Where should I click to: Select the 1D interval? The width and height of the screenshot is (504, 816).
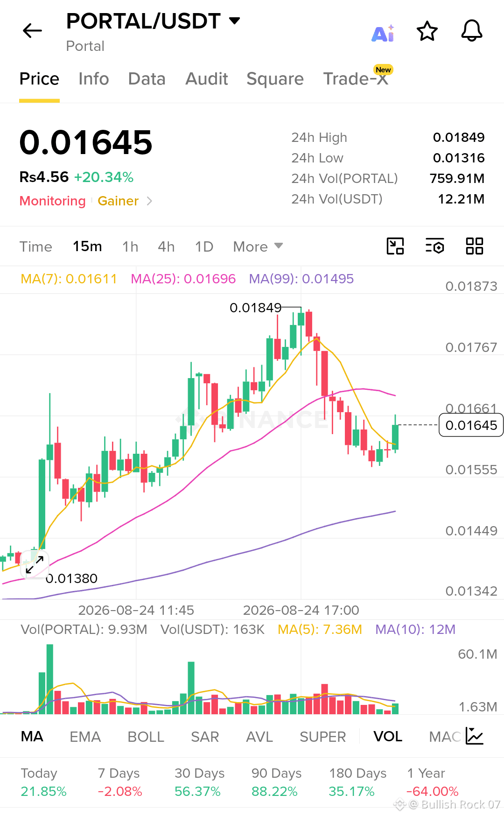(204, 246)
